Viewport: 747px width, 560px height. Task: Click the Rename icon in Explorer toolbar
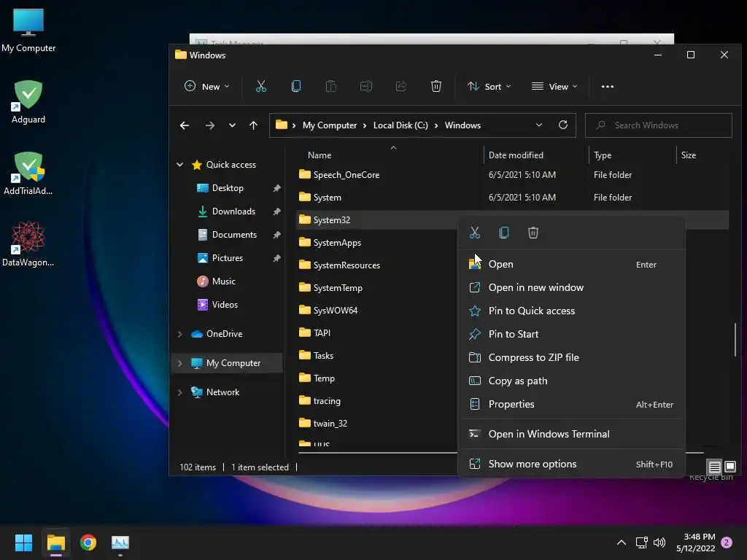pos(366,86)
